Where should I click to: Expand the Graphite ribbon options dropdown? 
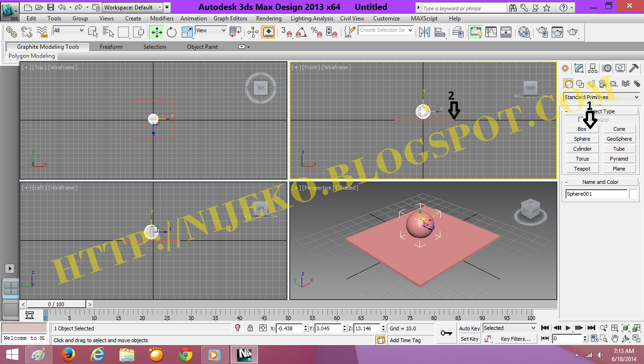(x=243, y=47)
